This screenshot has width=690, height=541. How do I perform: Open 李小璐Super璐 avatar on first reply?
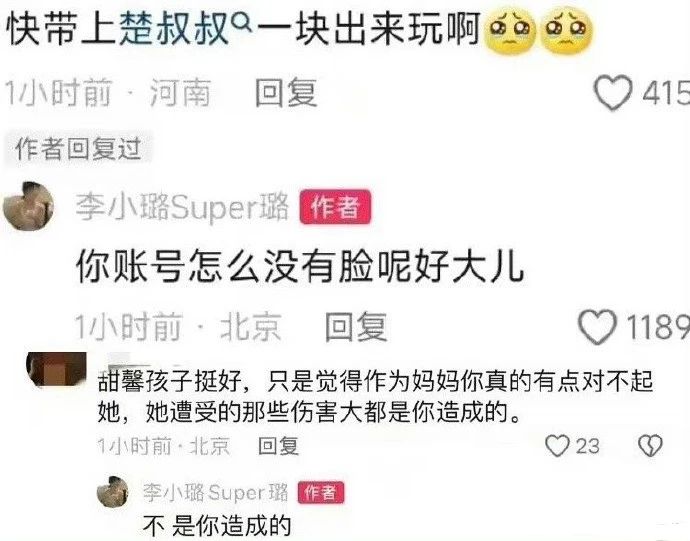(29, 206)
